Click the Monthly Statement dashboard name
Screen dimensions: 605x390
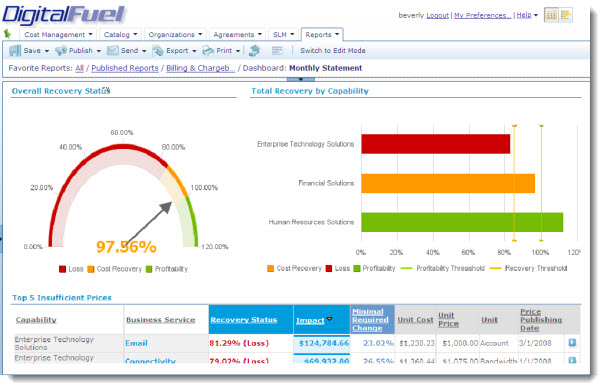coord(326,68)
